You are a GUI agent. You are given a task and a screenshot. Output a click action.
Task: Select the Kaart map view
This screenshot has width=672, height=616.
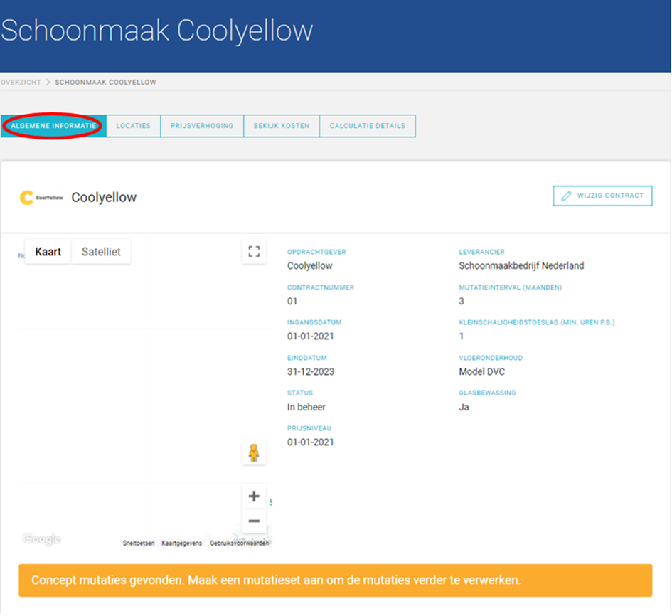(x=48, y=252)
